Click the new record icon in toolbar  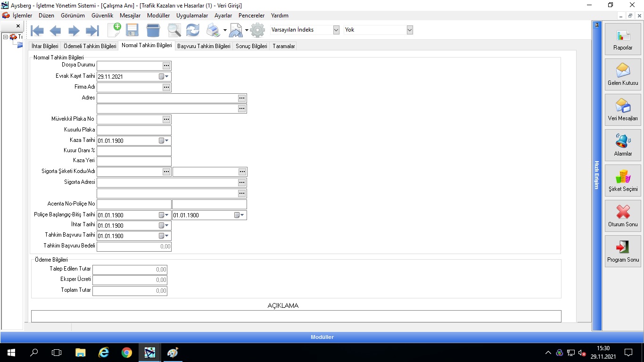point(114,30)
